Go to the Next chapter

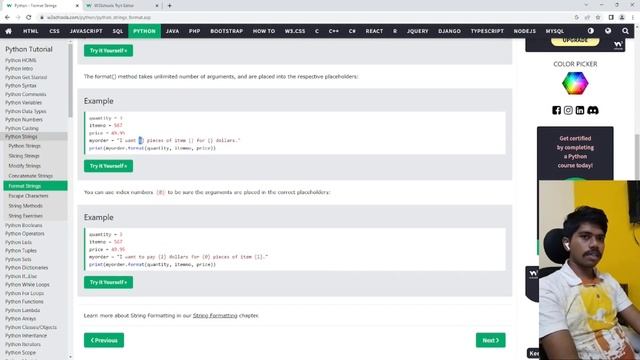[490, 340]
